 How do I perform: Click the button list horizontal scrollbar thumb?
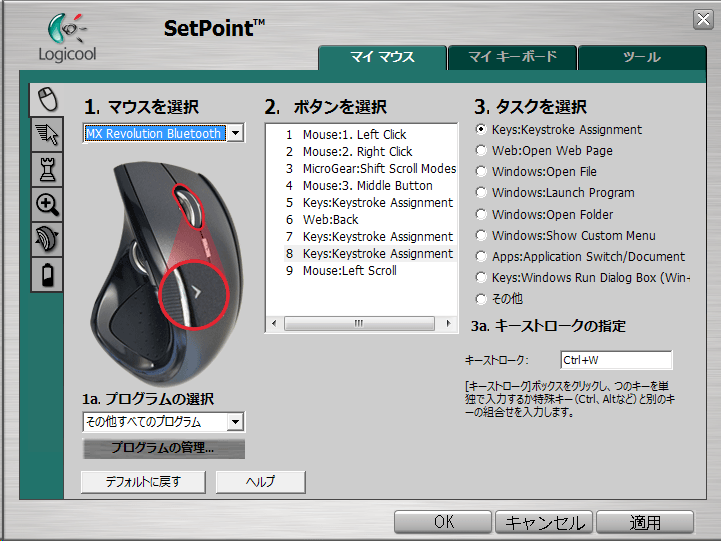coord(359,324)
